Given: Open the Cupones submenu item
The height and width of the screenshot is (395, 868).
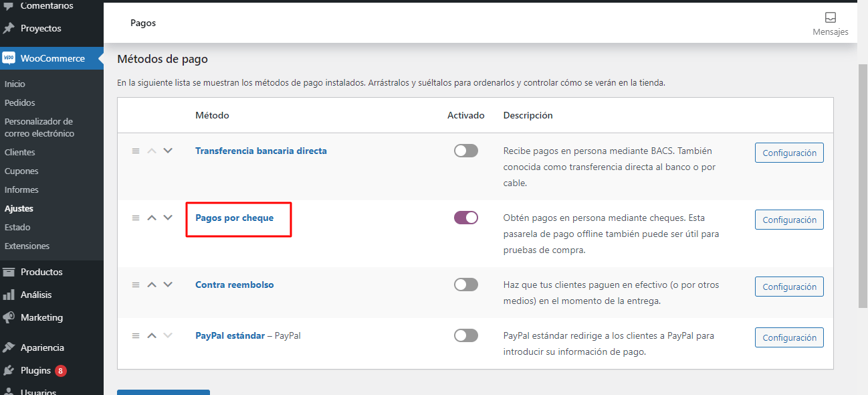Looking at the screenshot, I should (x=21, y=171).
